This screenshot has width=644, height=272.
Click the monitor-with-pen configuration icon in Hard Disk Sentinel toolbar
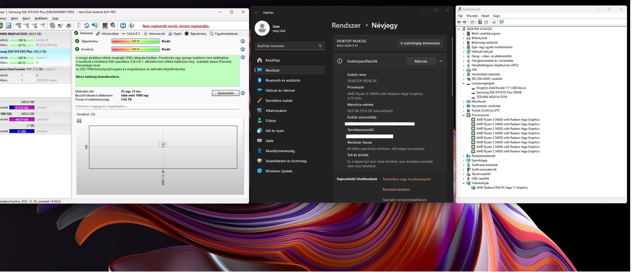[105, 25]
